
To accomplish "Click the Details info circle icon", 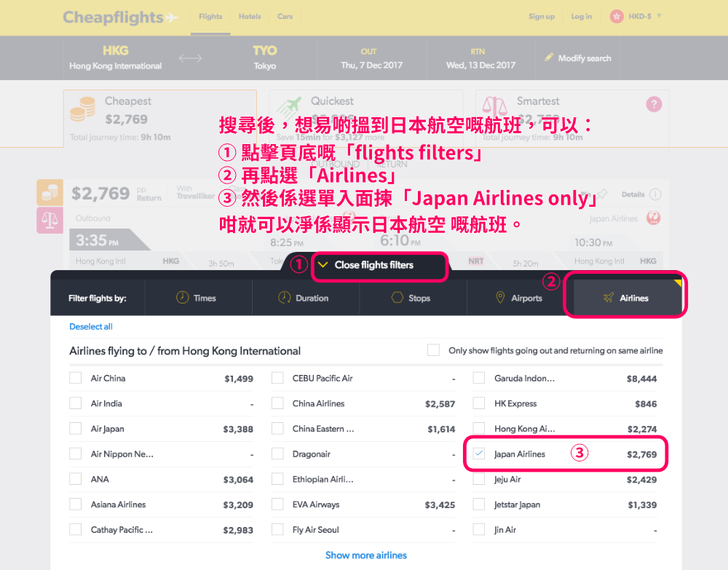I will point(655,194).
